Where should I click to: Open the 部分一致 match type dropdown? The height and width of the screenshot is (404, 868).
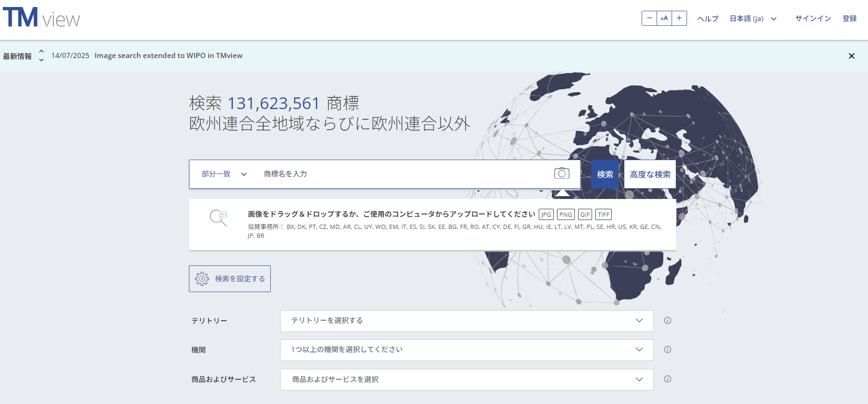click(x=224, y=174)
